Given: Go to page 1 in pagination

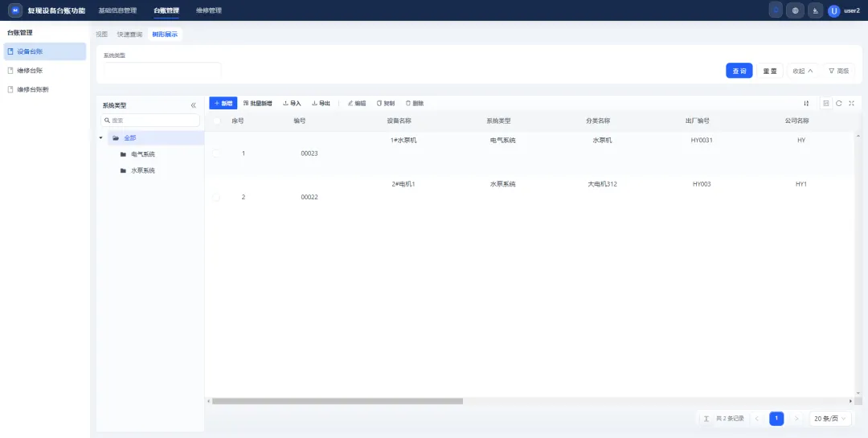Looking at the screenshot, I should click(776, 420).
